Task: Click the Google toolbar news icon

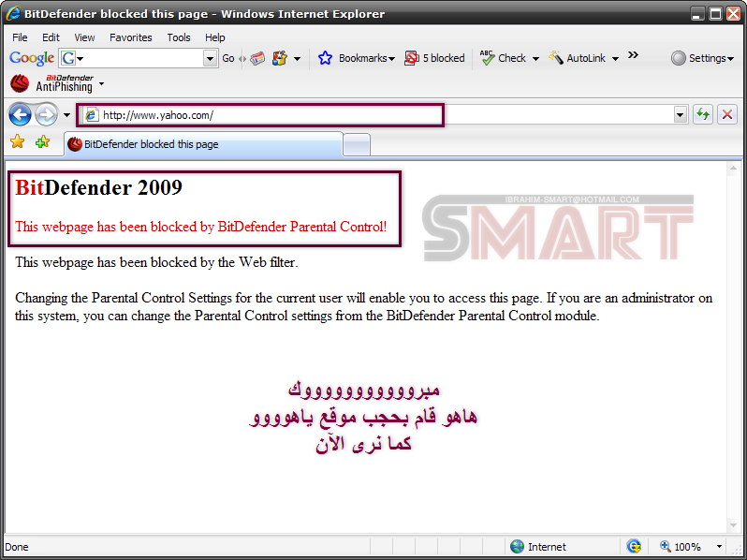Action: click(x=257, y=58)
